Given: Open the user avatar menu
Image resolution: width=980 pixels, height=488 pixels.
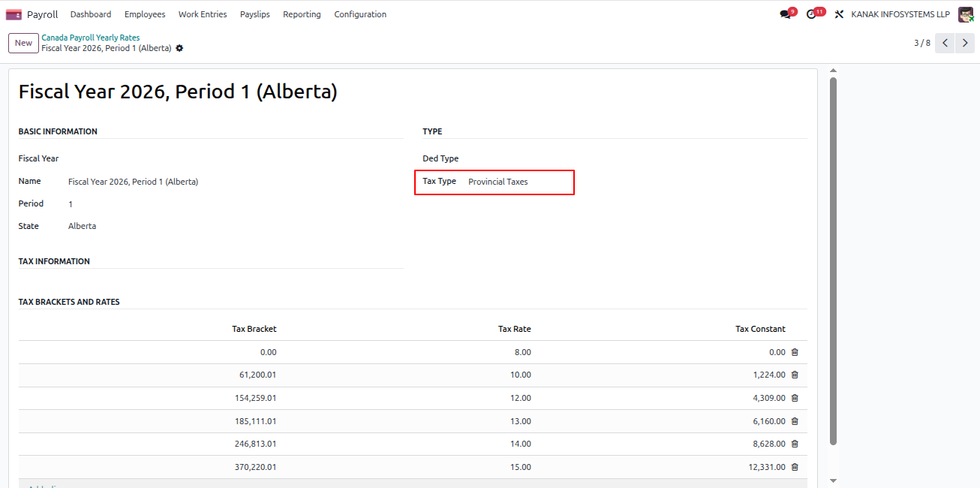Looking at the screenshot, I should coord(966,14).
